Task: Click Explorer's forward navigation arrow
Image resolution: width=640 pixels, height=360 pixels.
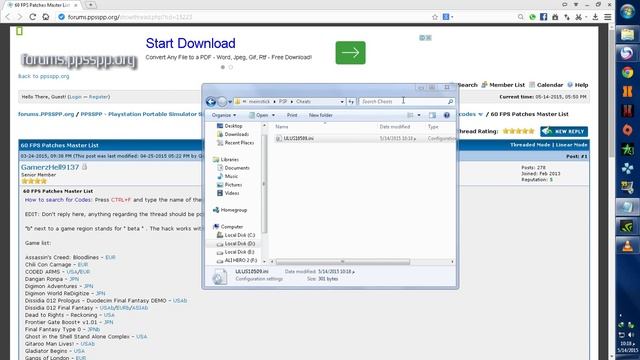Action: [x=222, y=102]
